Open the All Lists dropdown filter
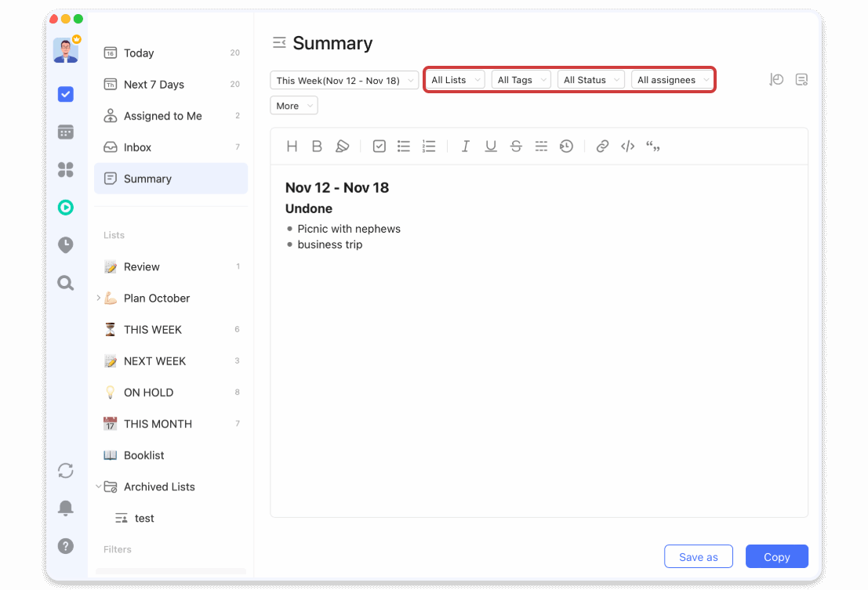 (x=455, y=79)
